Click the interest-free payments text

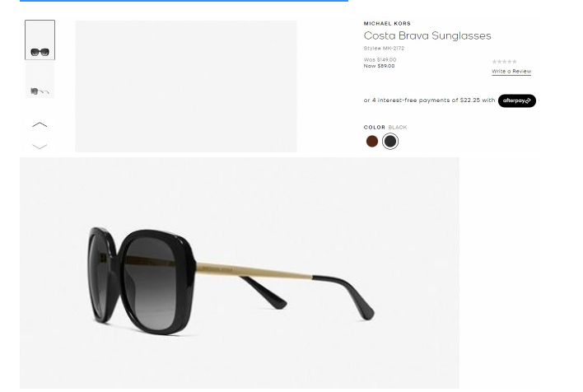pos(430,100)
